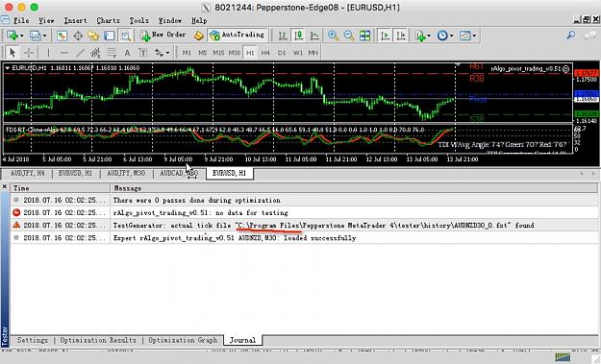
Task: Switch timeframe to M1
Action: [x=187, y=53]
